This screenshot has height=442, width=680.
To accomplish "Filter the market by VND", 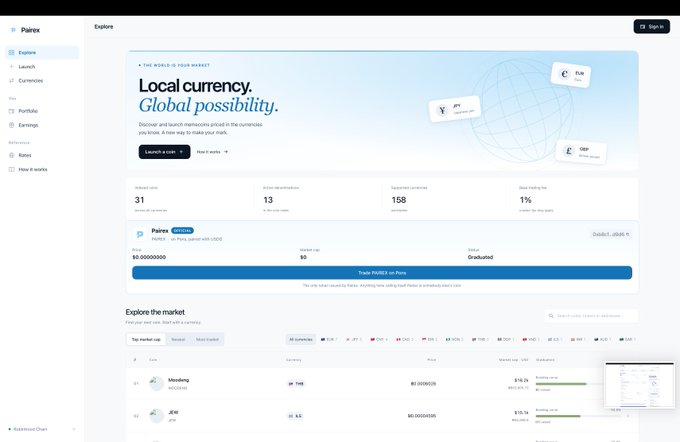I will click(531, 339).
